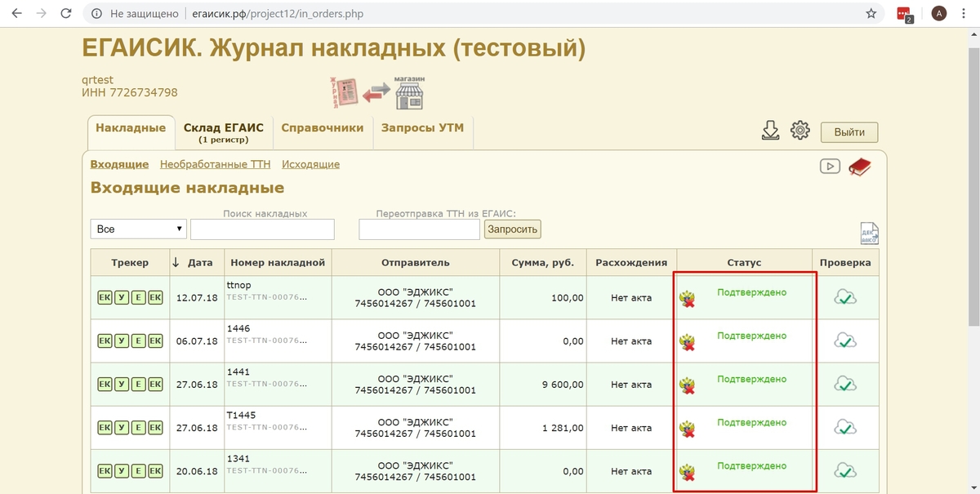This screenshot has width=980, height=494.
Task: Click the cloud check icon in 1341 row
Action: [x=845, y=470]
